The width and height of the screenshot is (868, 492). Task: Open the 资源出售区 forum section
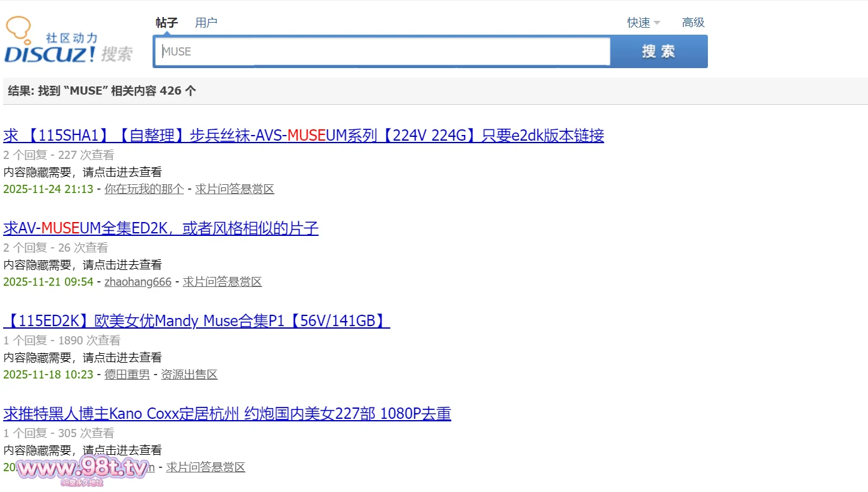pyautogui.click(x=188, y=374)
